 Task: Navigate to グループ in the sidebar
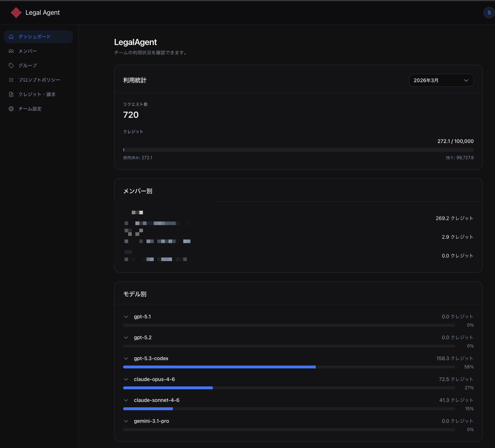tap(38, 66)
